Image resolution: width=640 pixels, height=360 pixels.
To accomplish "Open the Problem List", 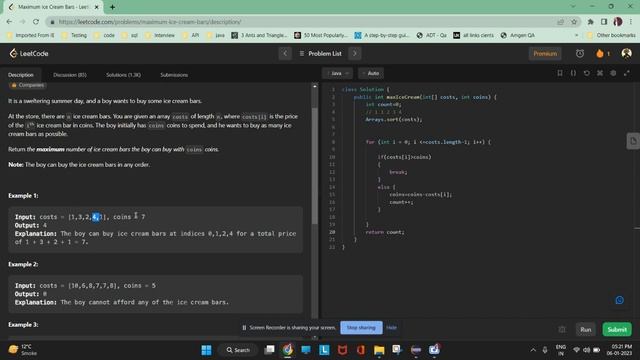I will (320, 53).
